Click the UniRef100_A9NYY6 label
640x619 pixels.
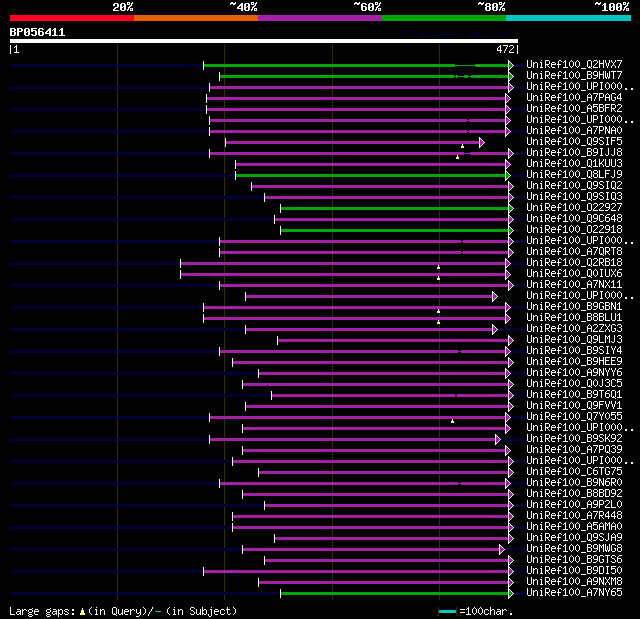pos(574,373)
